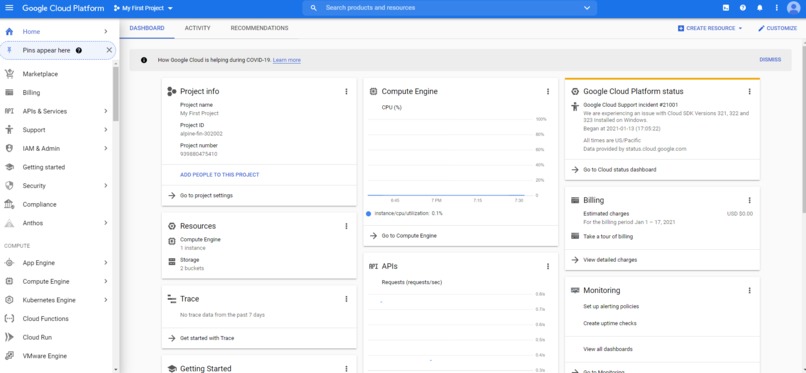
Task: Expand IAM & Admin submenu chevron
Action: (105, 148)
